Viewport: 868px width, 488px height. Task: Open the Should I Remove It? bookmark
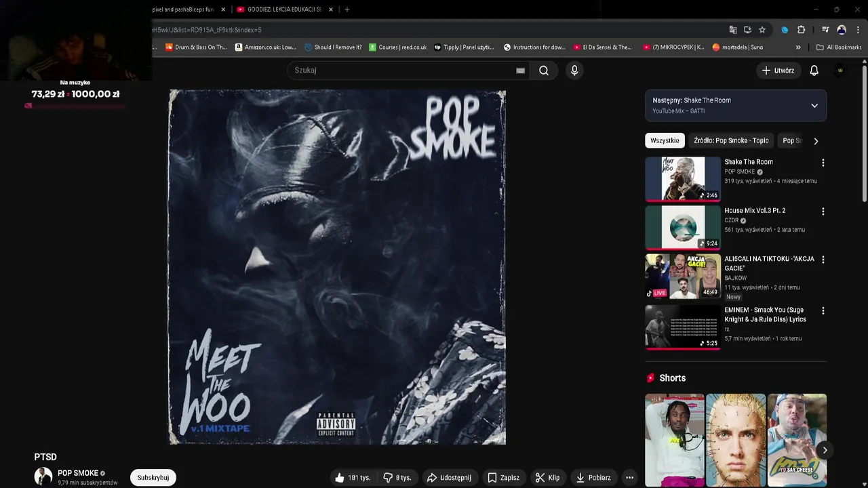(x=333, y=47)
